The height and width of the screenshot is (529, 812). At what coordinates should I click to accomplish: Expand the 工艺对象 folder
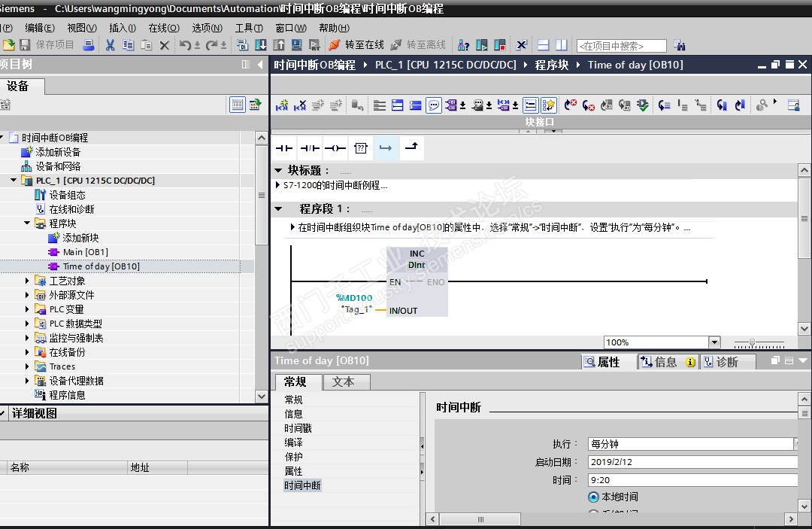[x=27, y=281]
